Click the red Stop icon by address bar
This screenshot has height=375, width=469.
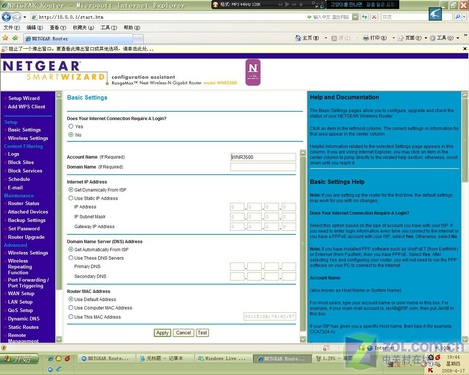tap(374, 17)
